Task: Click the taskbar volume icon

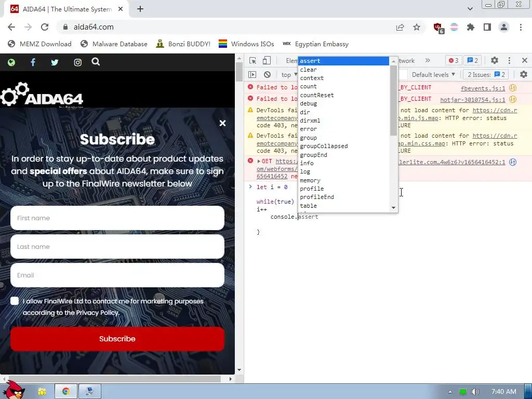Action: pyautogui.click(x=475, y=392)
